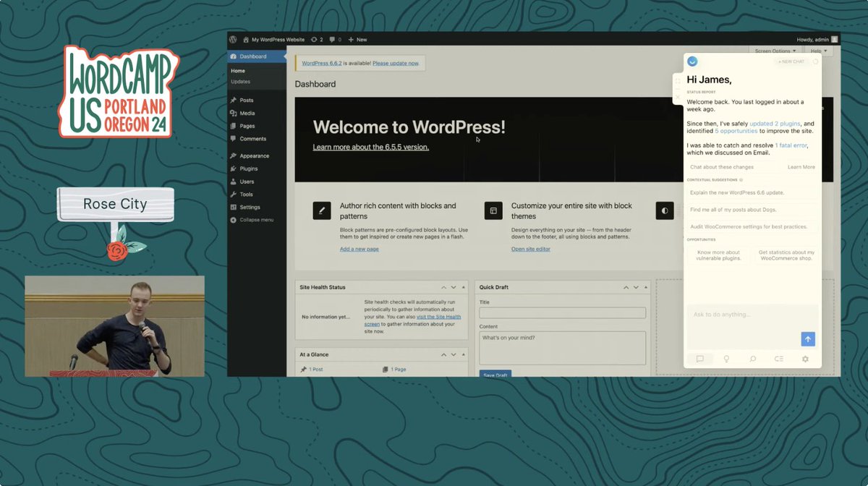Image resolution: width=868 pixels, height=486 pixels.
Task: Open the Updates submenu item
Action: pyautogui.click(x=240, y=82)
